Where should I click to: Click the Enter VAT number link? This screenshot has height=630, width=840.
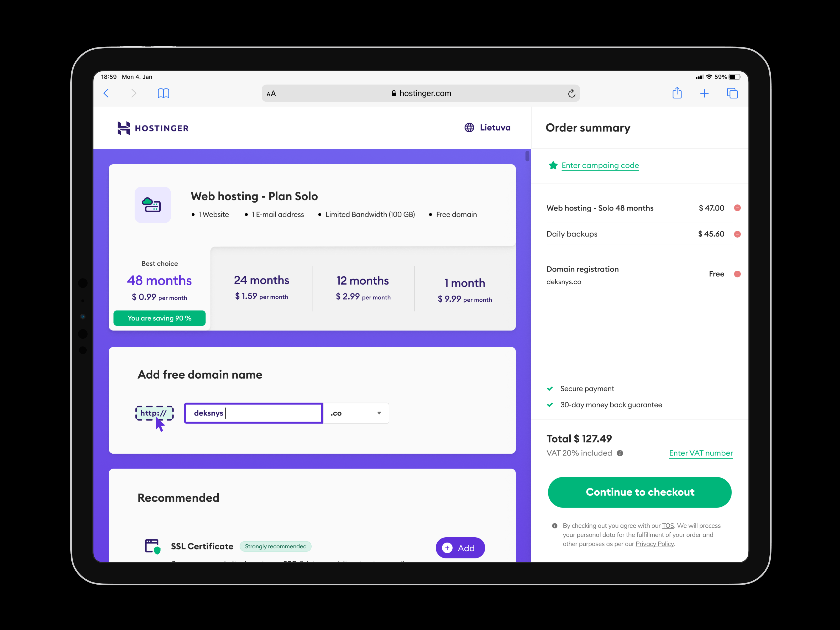(x=701, y=453)
